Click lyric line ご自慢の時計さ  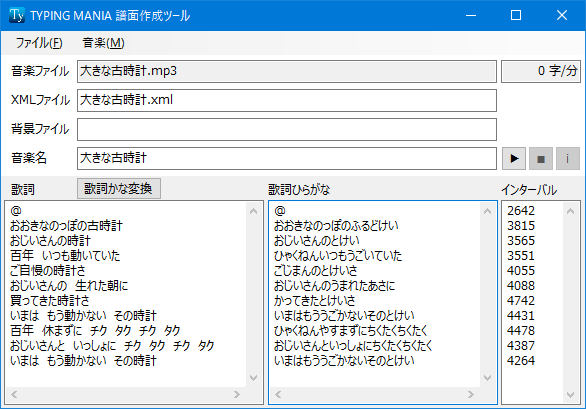[48, 271]
